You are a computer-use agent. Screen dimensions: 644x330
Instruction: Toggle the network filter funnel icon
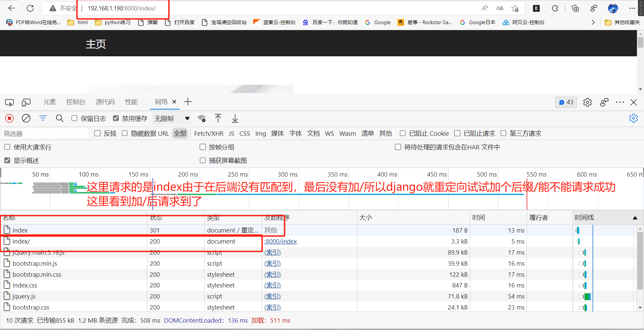(x=43, y=118)
